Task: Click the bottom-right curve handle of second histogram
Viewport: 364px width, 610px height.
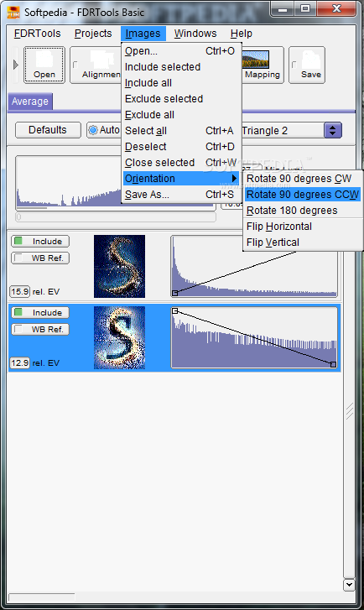Action: click(333, 364)
